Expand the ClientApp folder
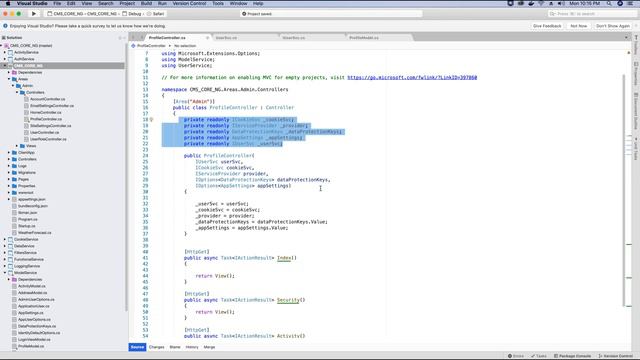This screenshot has height=360, width=640. tap(9, 152)
